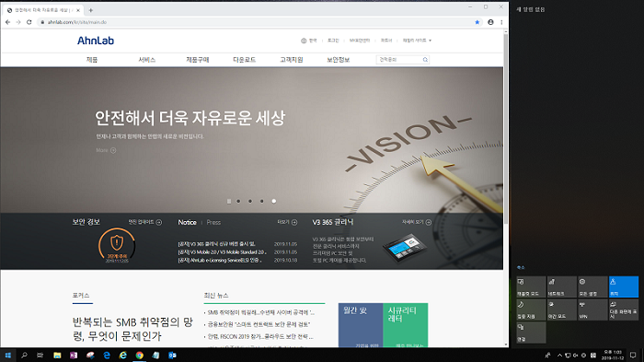Open Internet Explorer from the taskbar

click(x=122, y=355)
